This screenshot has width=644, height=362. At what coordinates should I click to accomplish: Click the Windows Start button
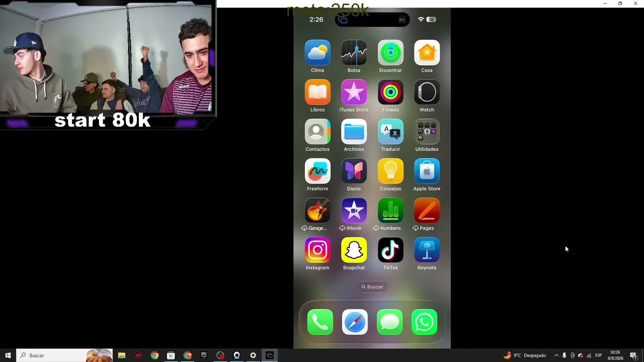coord(8,355)
